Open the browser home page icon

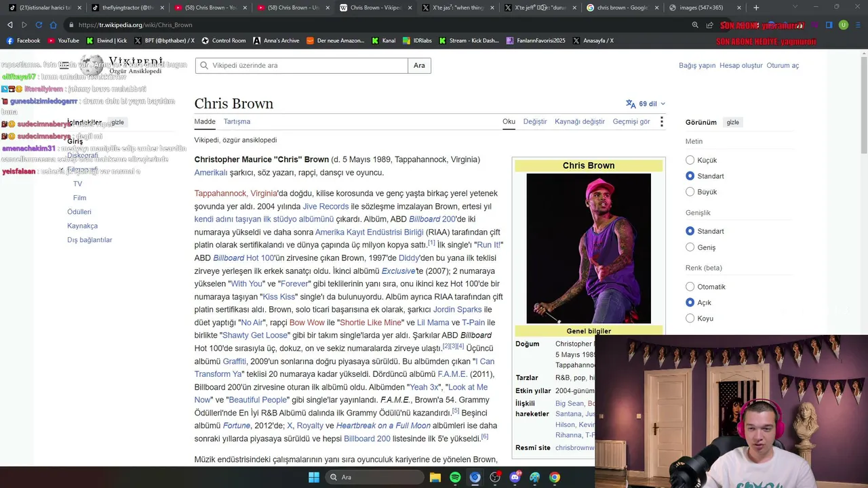(x=54, y=25)
